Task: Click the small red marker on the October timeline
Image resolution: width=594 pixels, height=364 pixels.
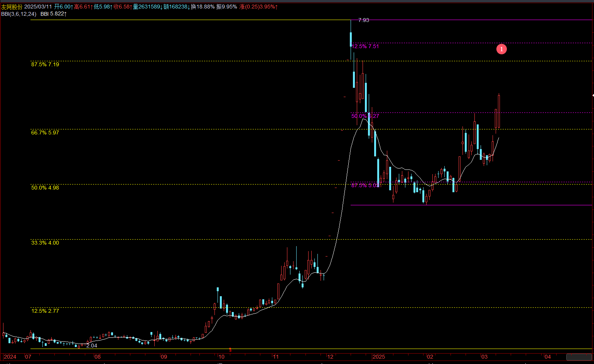Action: pos(230,350)
